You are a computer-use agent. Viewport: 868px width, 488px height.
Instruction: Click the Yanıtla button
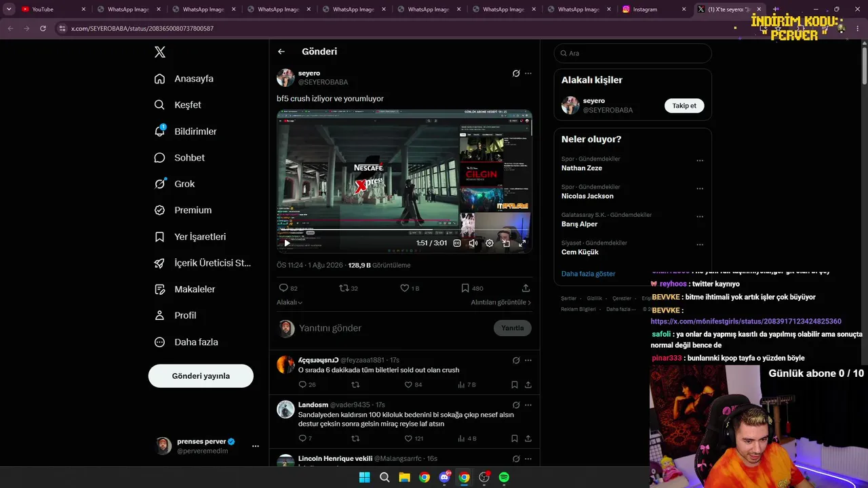coord(513,328)
